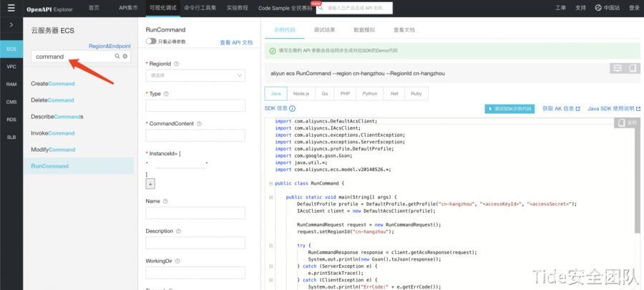Open 工单 in the top bar

pyautogui.click(x=560, y=8)
